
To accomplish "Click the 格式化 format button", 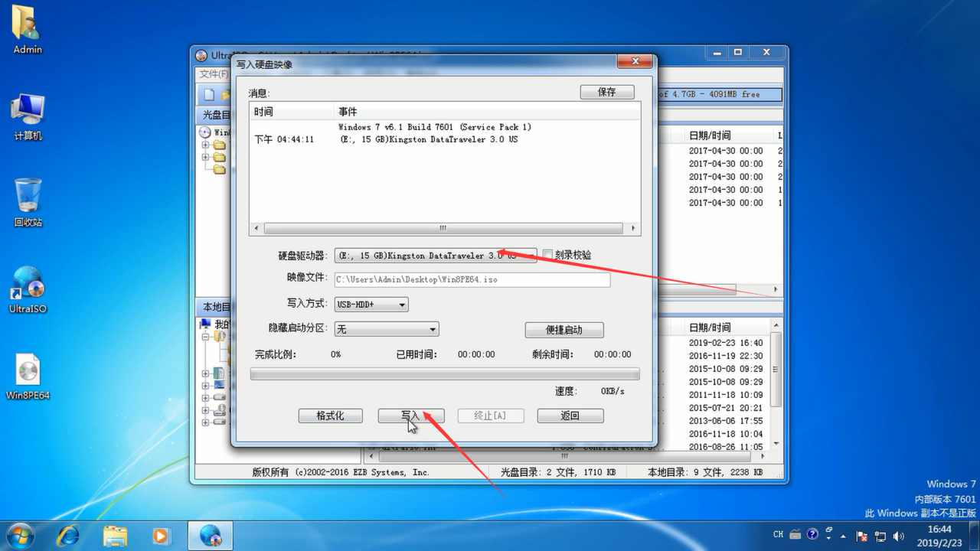I will coord(330,416).
